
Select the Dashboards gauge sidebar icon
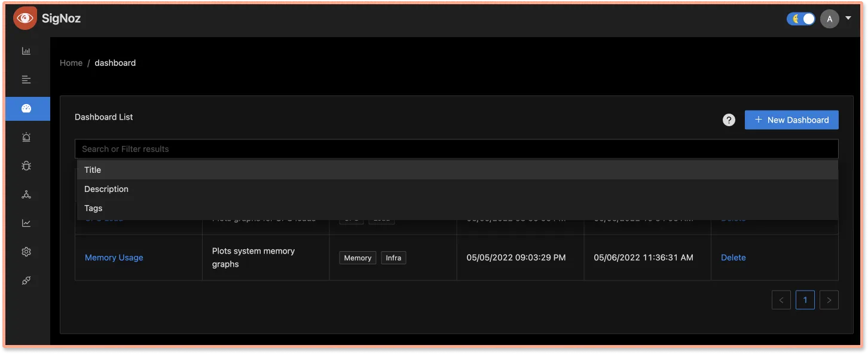pyautogui.click(x=26, y=108)
